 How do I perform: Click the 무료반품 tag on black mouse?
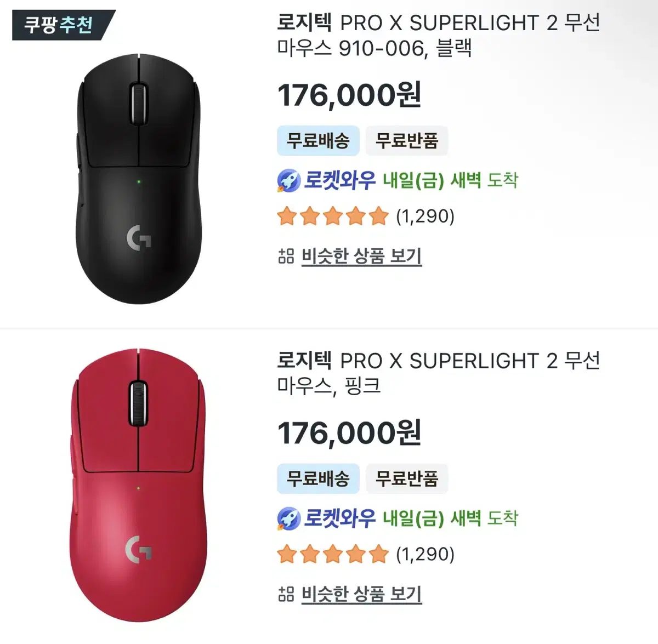pos(406,141)
